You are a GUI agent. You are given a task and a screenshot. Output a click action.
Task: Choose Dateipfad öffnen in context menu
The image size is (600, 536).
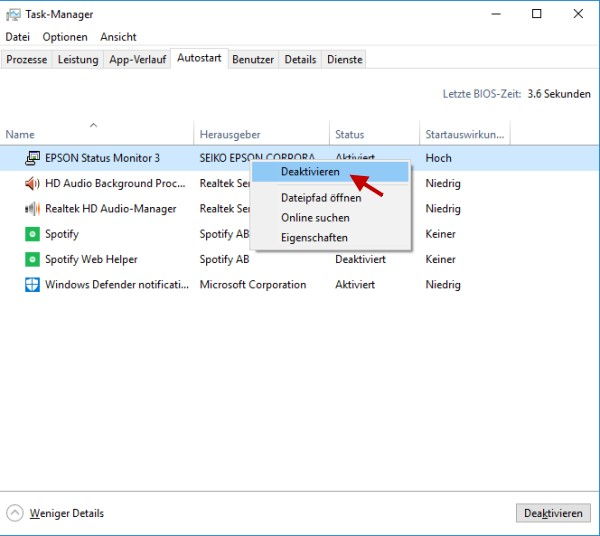pos(330,198)
